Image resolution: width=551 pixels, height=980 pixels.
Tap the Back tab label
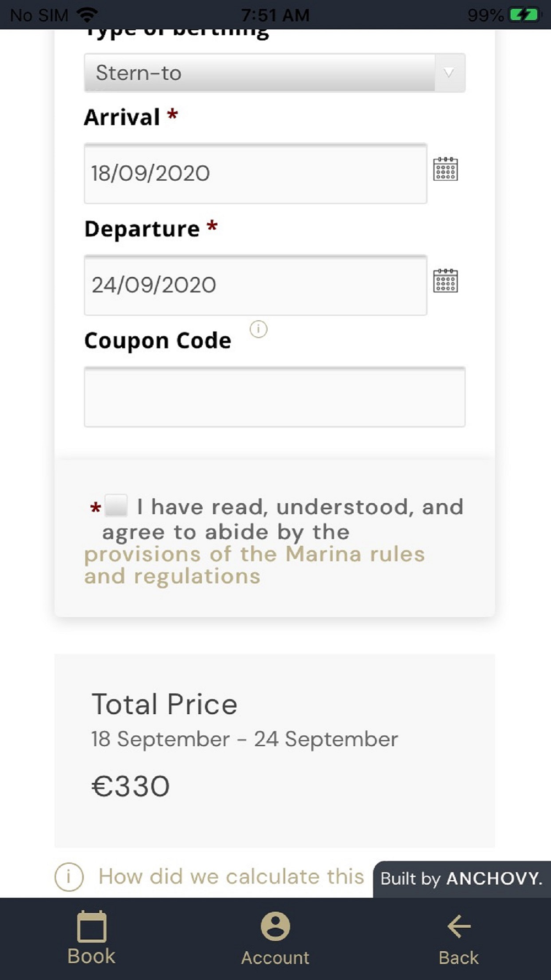click(458, 958)
